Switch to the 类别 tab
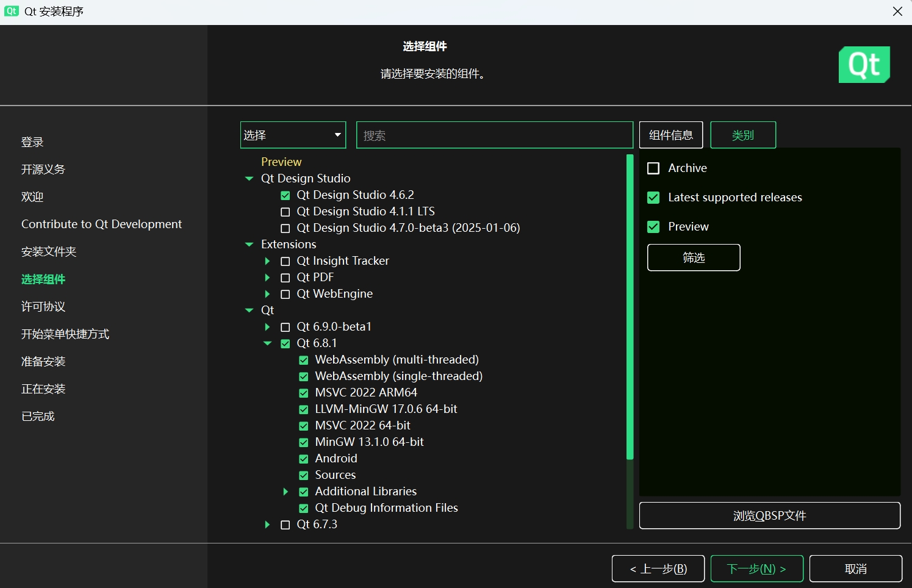 (x=742, y=135)
